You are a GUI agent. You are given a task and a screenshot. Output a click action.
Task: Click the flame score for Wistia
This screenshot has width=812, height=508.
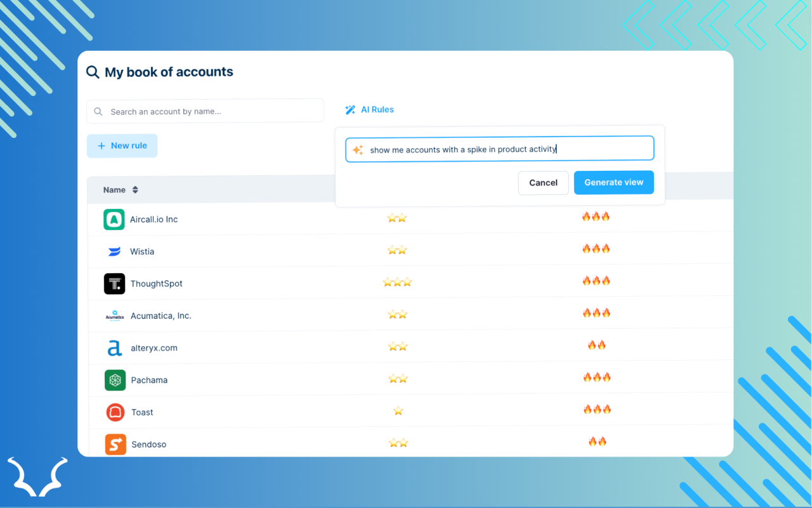tap(596, 248)
